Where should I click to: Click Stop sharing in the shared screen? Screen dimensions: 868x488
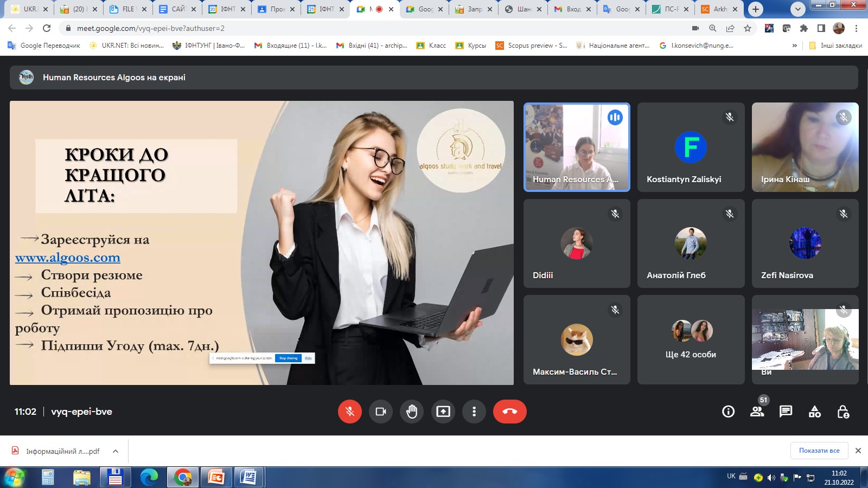[288, 358]
